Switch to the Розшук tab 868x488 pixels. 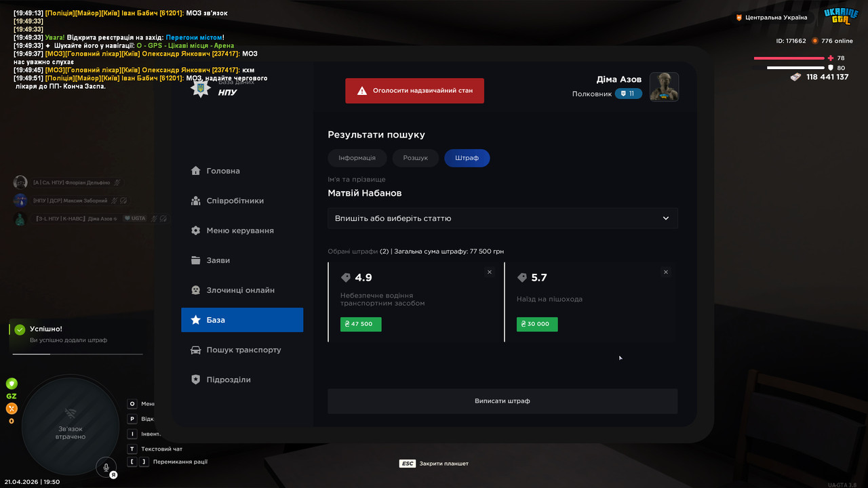(416, 158)
